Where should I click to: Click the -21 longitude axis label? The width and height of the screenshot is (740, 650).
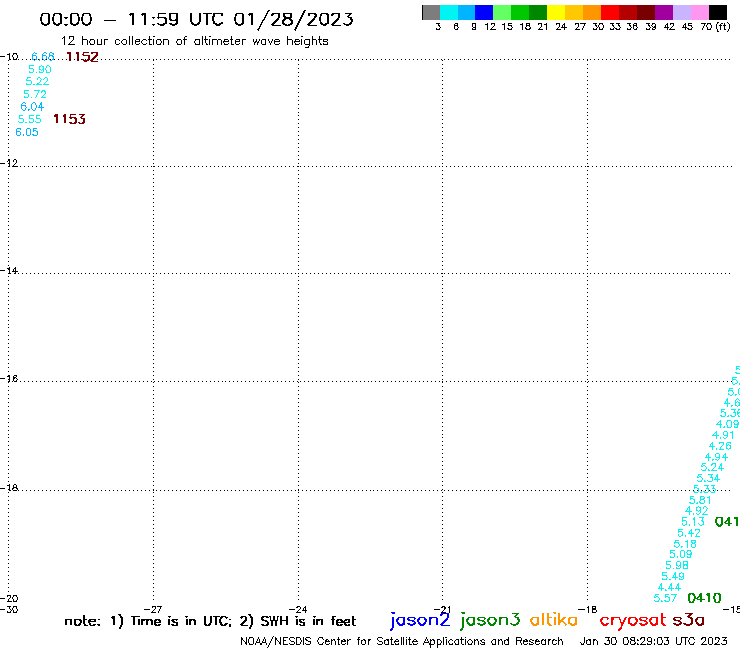click(442, 610)
